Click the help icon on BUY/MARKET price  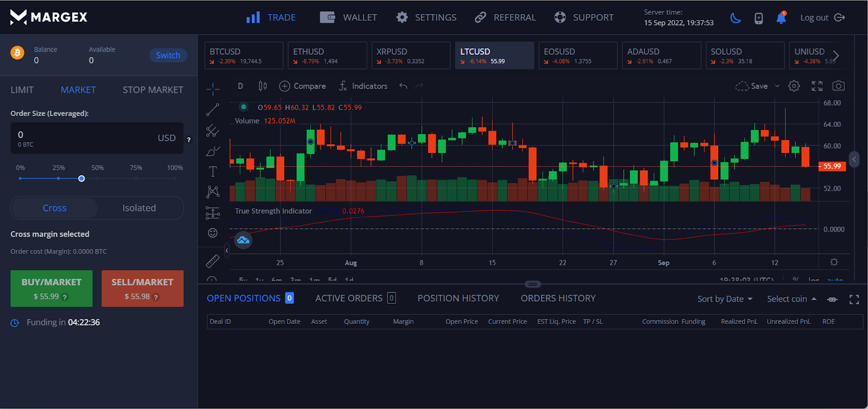pyautogui.click(x=65, y=297)
